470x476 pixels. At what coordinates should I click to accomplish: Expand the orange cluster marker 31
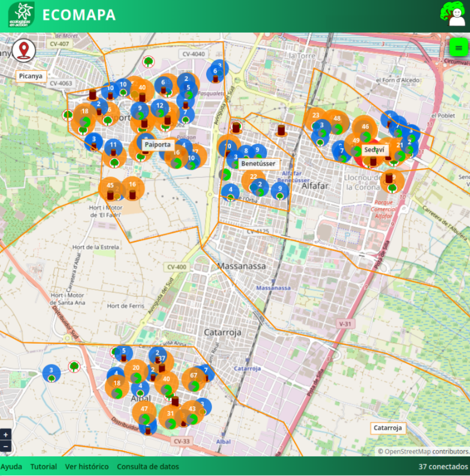(x=170, y=416)
